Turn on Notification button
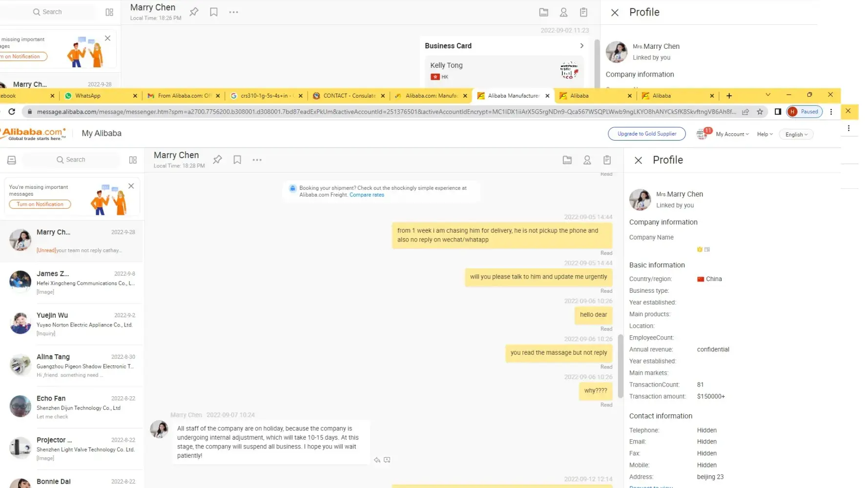This screenshot has height=488, width=868. 40,204
